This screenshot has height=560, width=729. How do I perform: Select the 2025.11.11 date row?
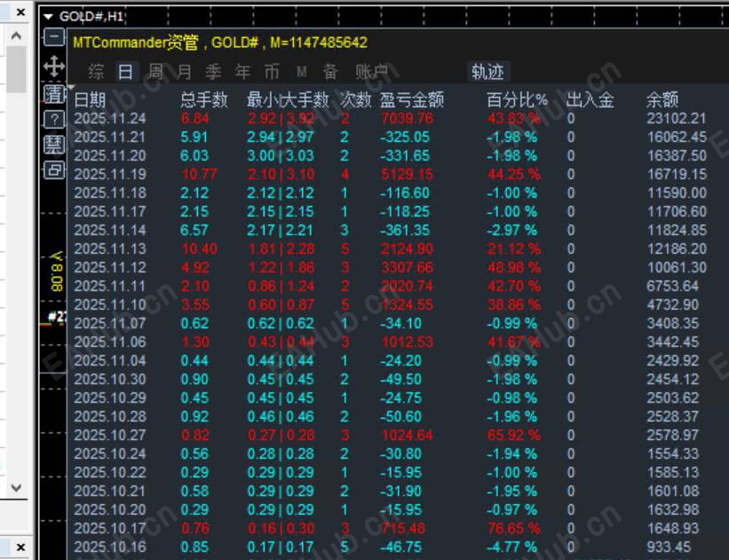tap(110, 286)
